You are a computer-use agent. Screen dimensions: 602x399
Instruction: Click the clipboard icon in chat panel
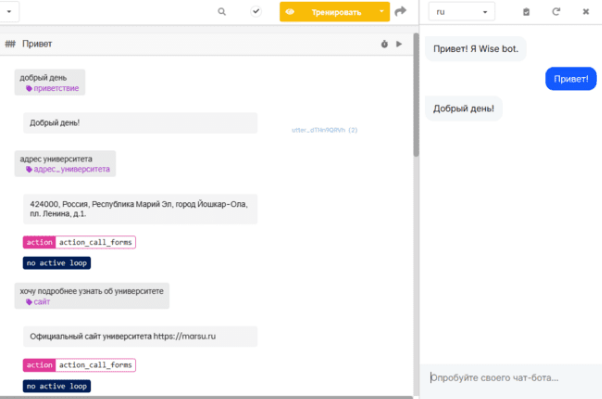pos(526,12)
